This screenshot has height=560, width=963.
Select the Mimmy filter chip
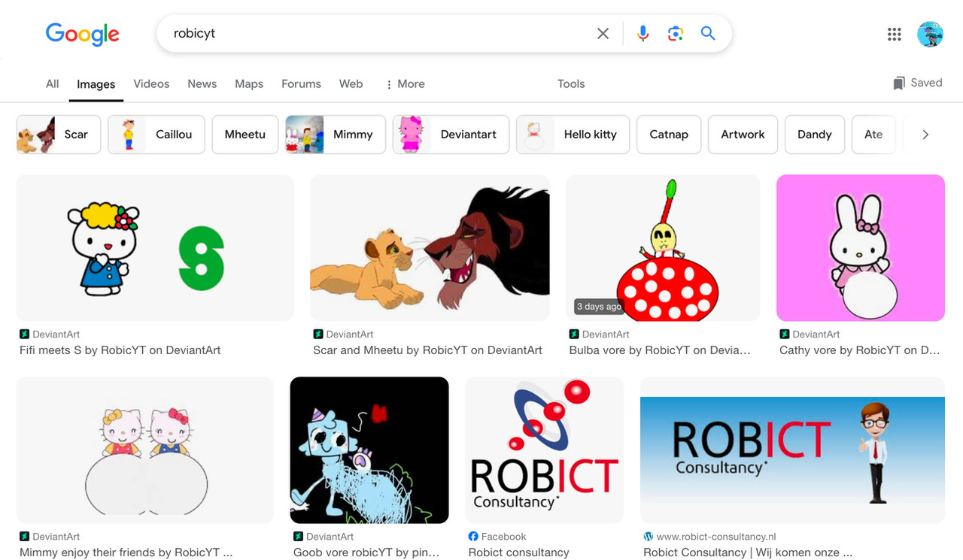(336, 135)
